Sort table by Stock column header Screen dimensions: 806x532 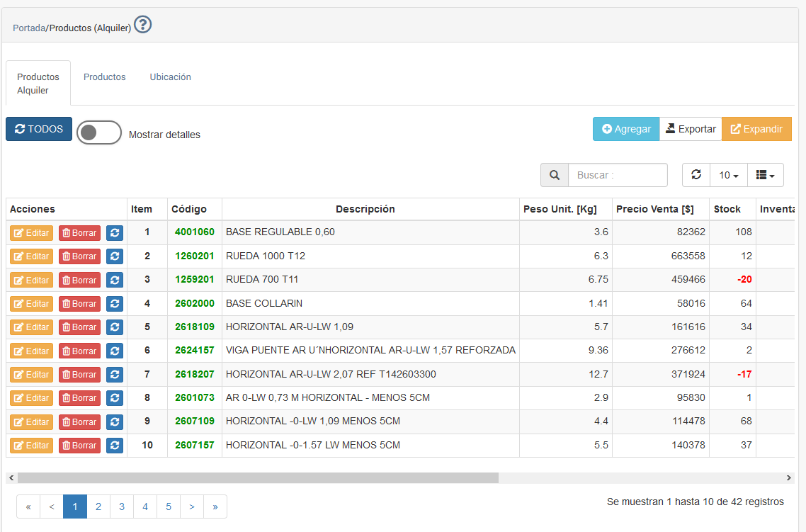[727, 209]
